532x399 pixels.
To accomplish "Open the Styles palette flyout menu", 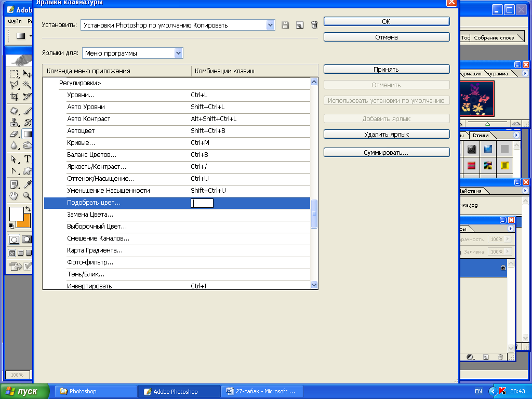I will click(x=516, y=135).
